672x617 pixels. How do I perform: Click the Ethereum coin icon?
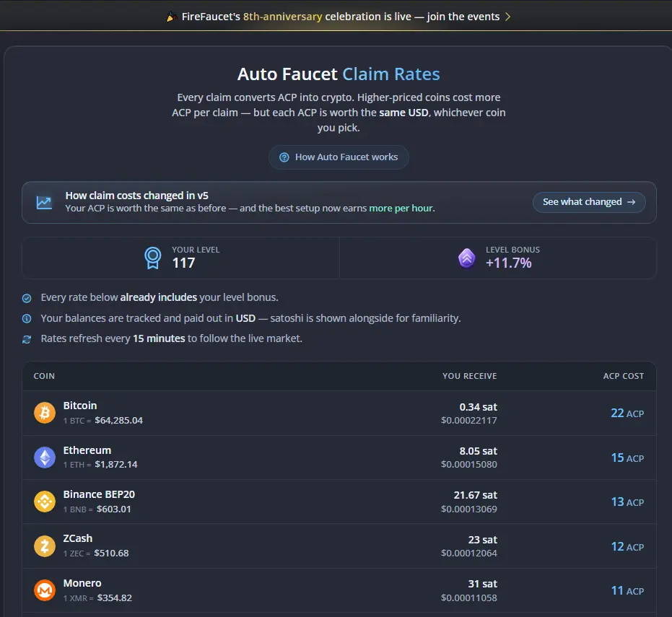(45, 458)
